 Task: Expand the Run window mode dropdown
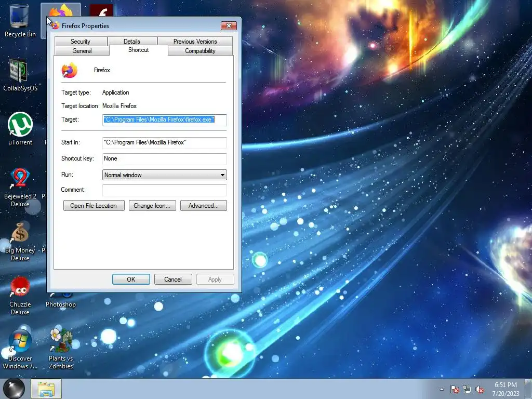click(x=165, y=175)
